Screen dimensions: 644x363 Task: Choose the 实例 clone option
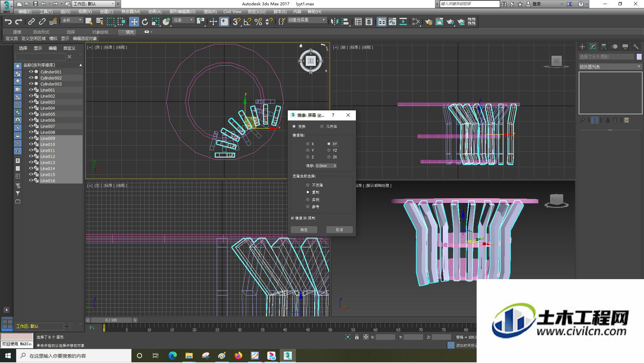pos(308,200)
